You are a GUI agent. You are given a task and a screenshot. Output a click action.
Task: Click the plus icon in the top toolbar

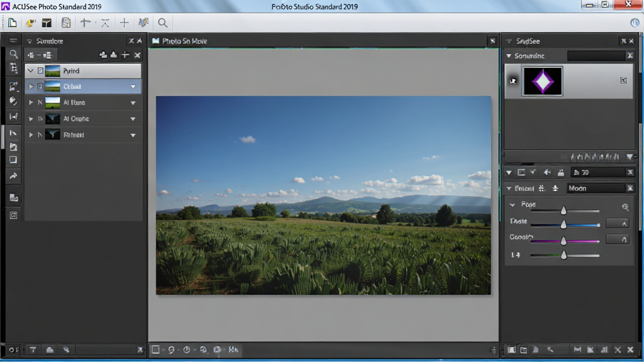[x=124, y=23]
